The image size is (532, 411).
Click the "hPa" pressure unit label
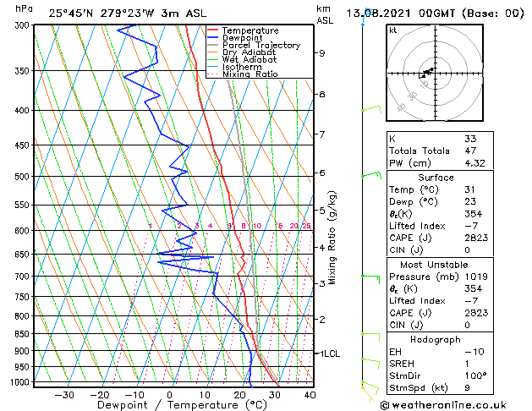tap(24, 8)
